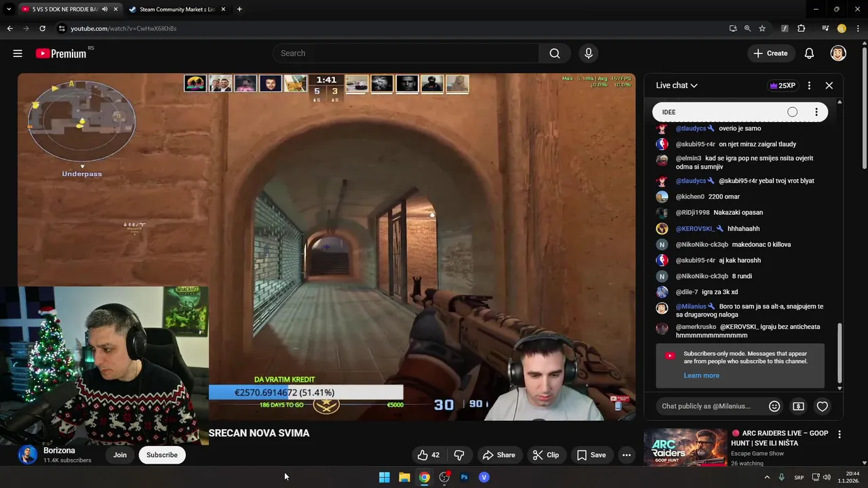Switch to Steam Community Market tab
The width and height of the screenshot is (868, 488).
tap(176, 9)
